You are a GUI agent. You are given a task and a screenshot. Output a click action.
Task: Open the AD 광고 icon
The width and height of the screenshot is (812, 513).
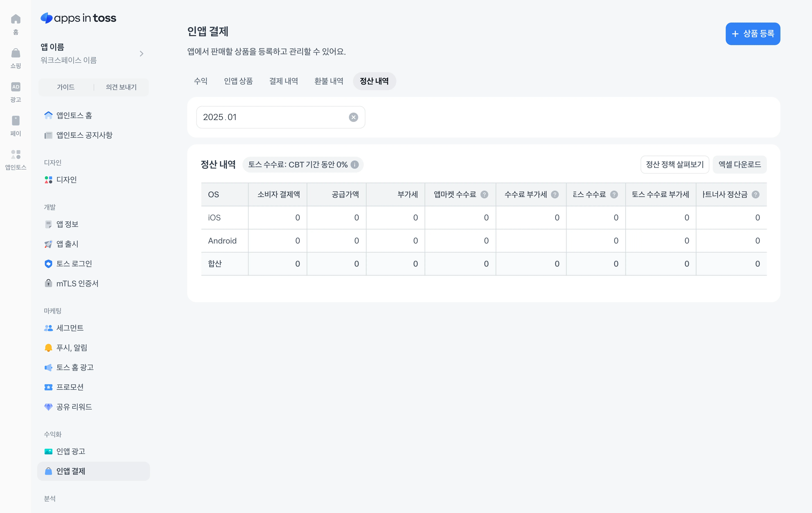(x=16, y=87)
